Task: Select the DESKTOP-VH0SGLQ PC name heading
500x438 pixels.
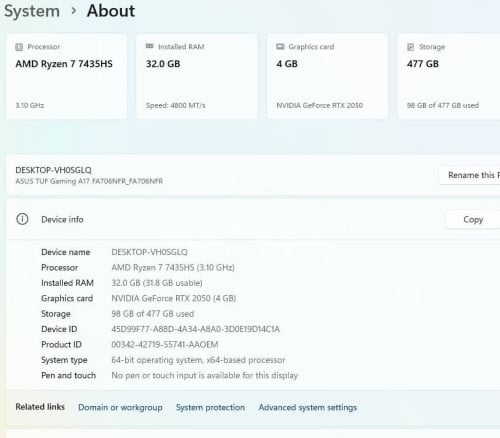Action: [x=53, y=170]
